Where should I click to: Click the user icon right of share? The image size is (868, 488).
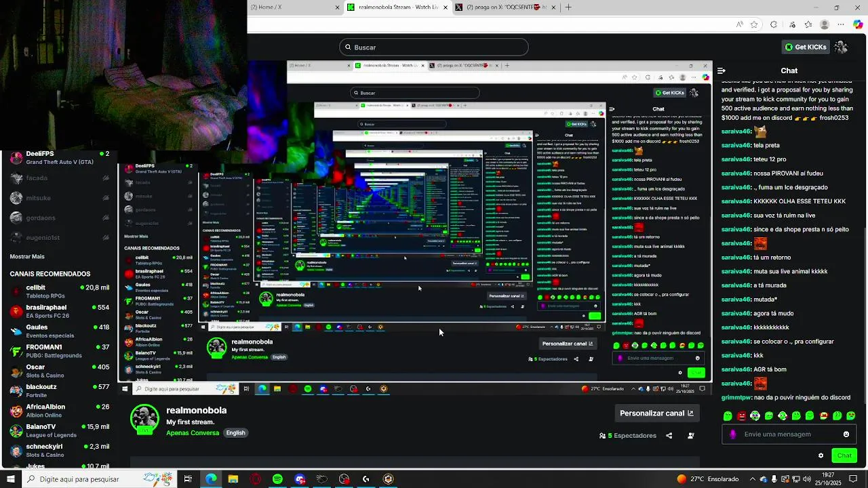click(x=691, y=436)
